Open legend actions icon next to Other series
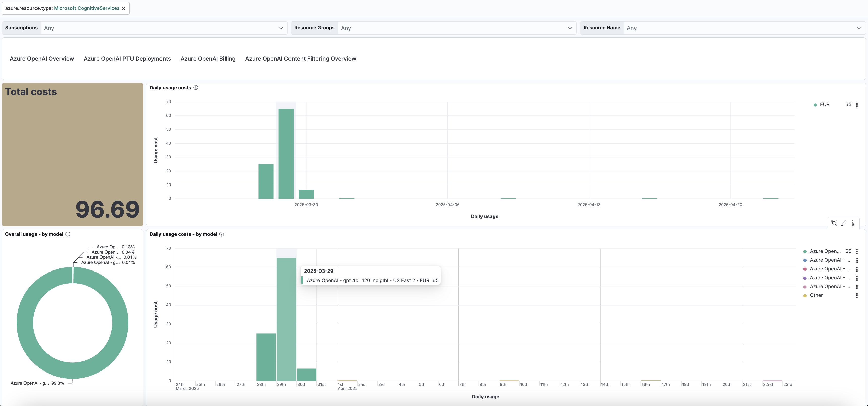This screenshot has width=868, height=406. (x=858, y=295)
